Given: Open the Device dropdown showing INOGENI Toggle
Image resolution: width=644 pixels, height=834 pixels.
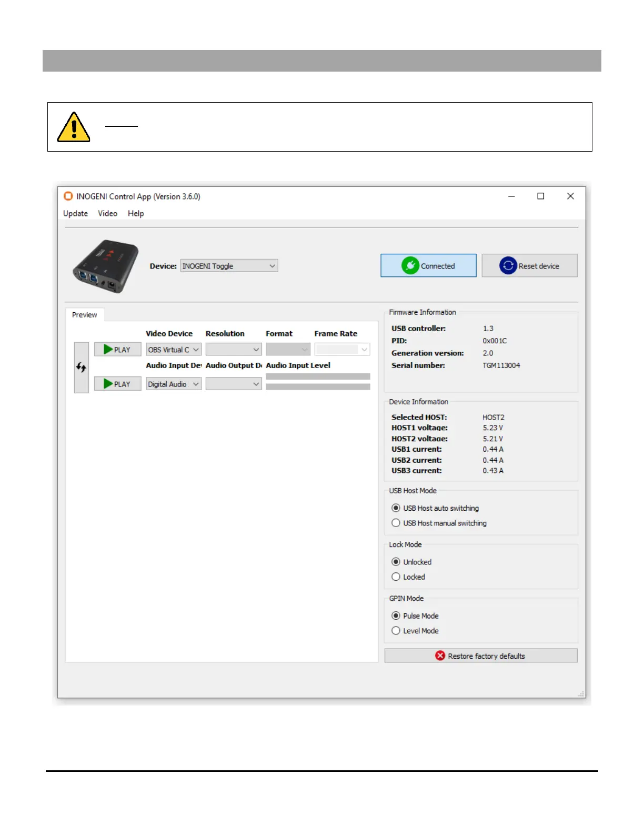Looking at the screenshot, I should click(229, 266).
